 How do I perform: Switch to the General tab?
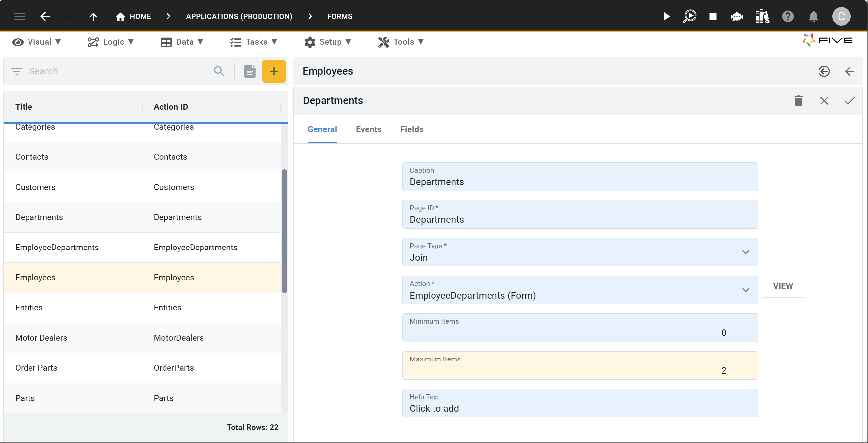coord(322,129)
